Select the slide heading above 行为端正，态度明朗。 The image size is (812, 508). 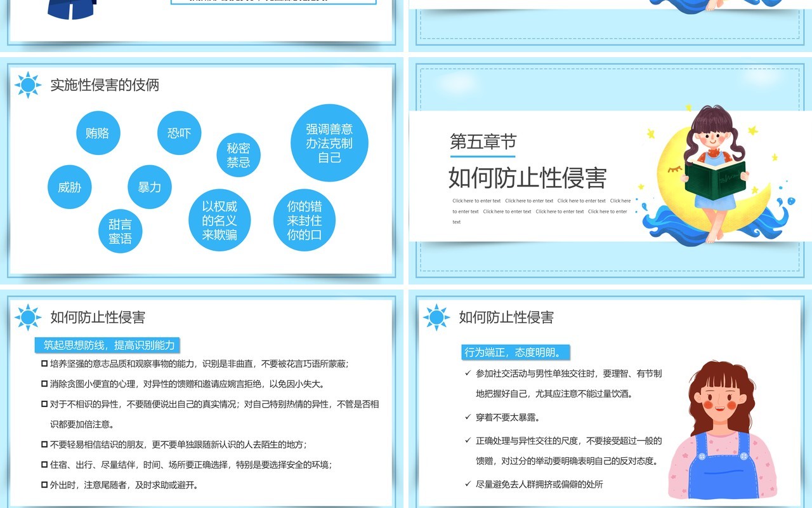pos(506,317)
